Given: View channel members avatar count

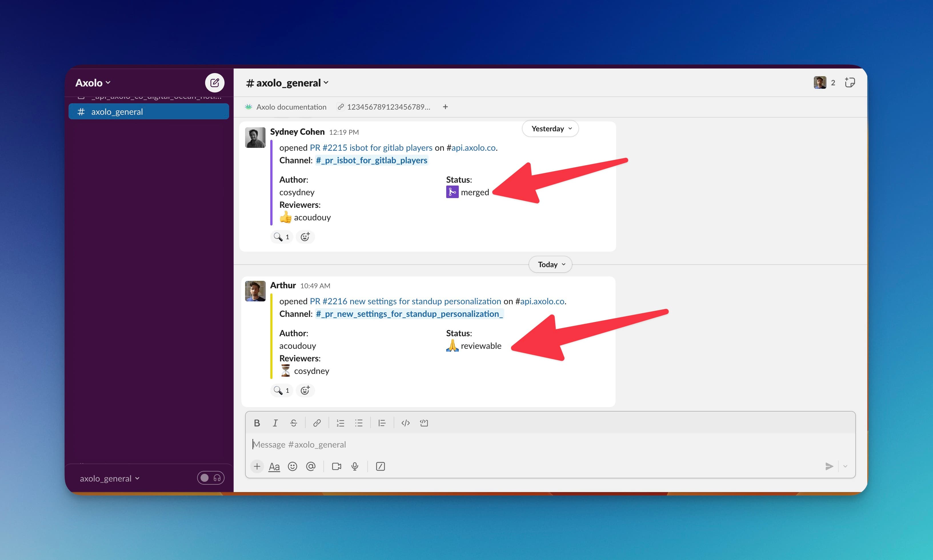Looking at the screenshot, I should tap(825, 83).
